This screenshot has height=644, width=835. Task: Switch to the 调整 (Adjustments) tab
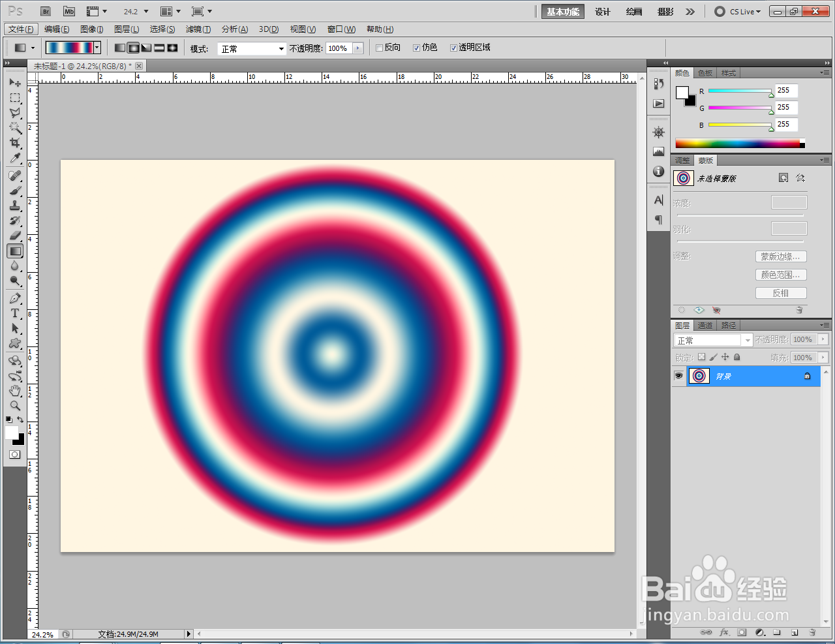(x=682, y=161)
